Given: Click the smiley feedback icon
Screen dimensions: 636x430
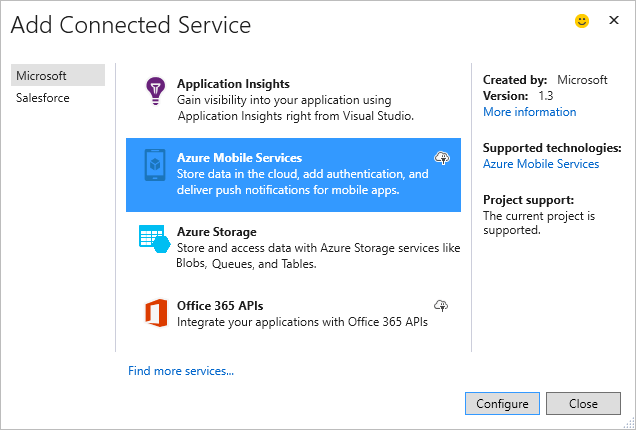Looking at the screenshot, I should [582, 21].
